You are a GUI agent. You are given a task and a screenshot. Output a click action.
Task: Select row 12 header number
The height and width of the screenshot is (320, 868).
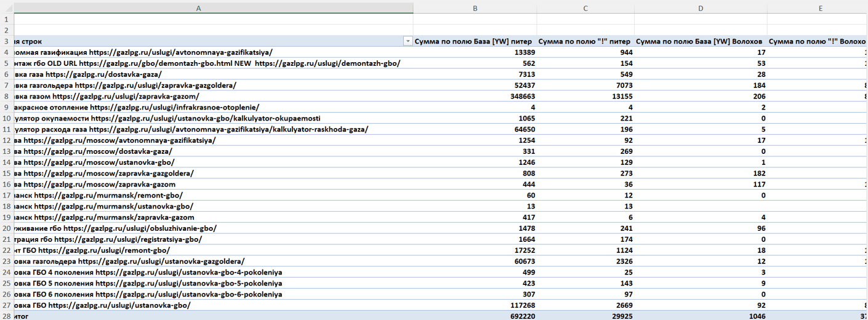point(6,140)
